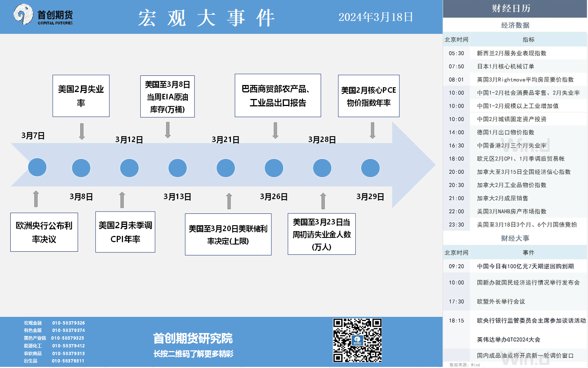Screen dimensions: 588x368
Task: Click the 3月29日 date label
Action: pyautogui.click(x=370, y=197)
